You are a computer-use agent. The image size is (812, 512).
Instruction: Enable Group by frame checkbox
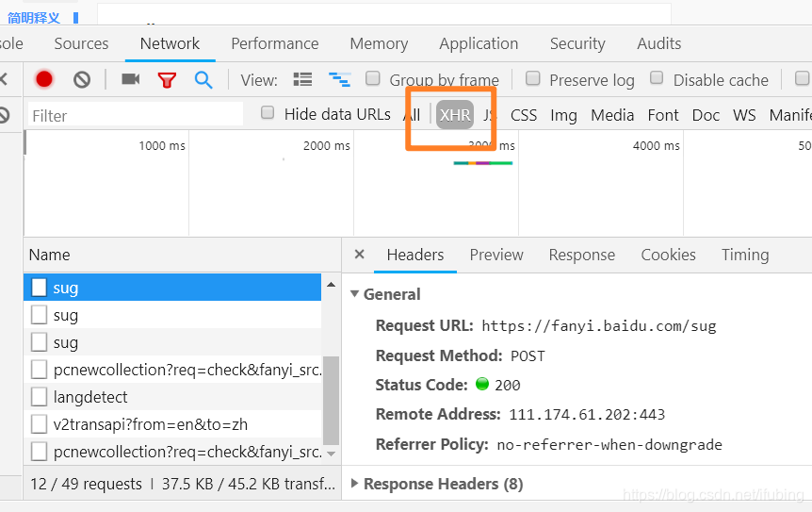tap(372, 78)
